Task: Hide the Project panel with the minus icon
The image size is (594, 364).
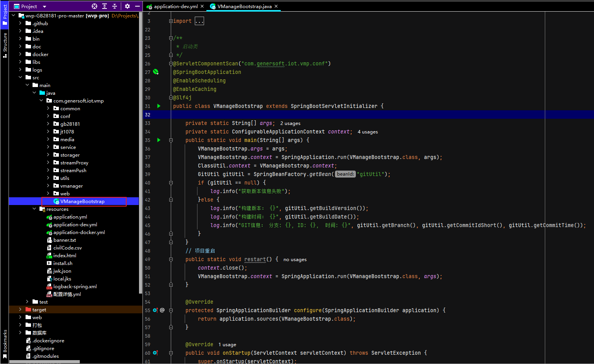Action: (137, 6)
